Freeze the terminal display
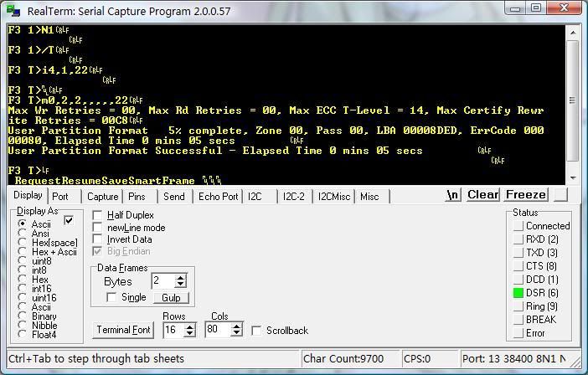This screenshot has width=588, height=375. pyautogui.click(x=525, y=195)
